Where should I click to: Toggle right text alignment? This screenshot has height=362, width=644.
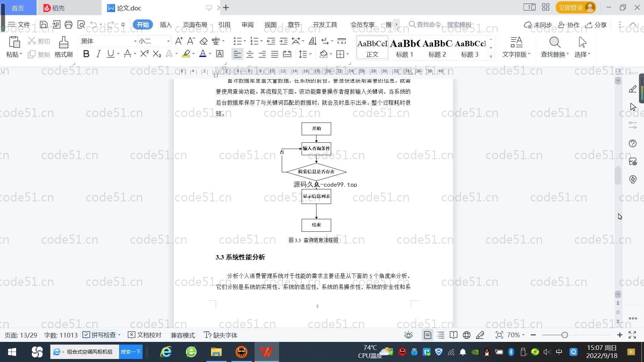point(262,54)
